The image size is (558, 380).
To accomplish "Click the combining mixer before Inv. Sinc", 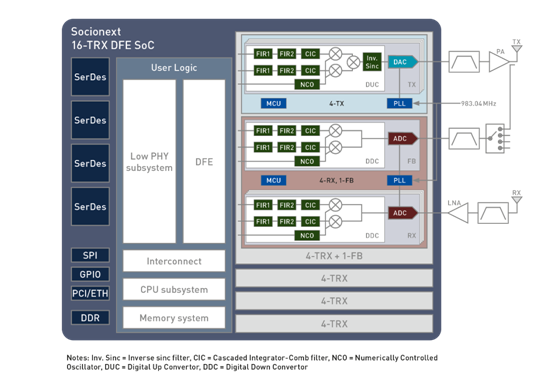I will pyautogui.click(x=353, y=62).
